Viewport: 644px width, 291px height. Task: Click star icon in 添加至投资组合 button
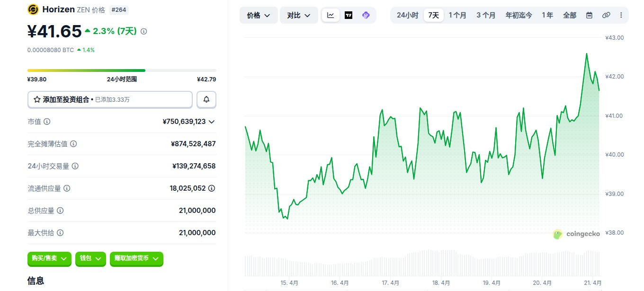[37, 99]
